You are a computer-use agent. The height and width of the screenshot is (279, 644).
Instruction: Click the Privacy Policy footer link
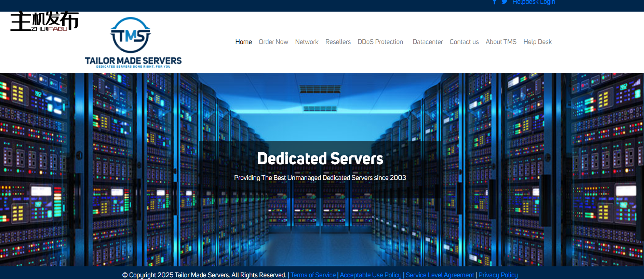click(x=498, y=275)
